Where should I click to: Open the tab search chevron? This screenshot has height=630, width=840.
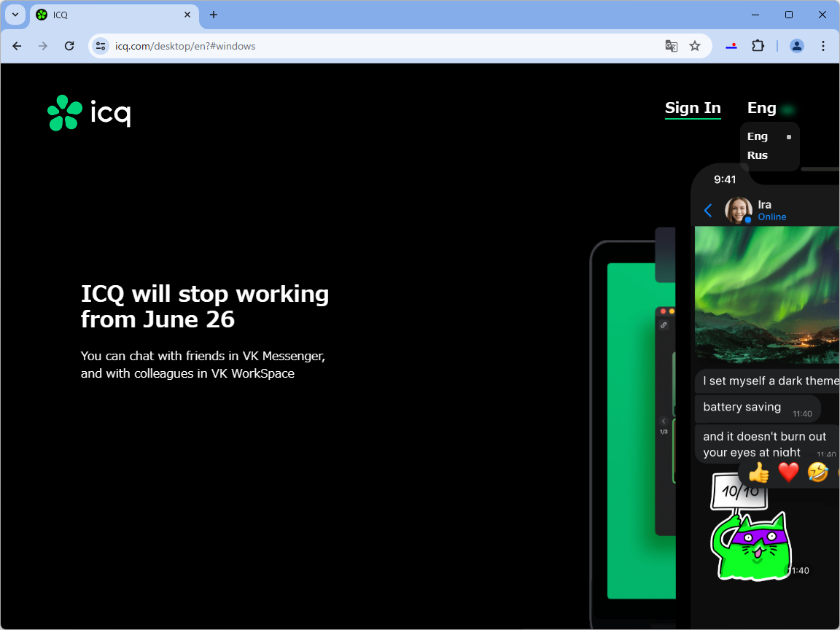click(x=15, y=15)
